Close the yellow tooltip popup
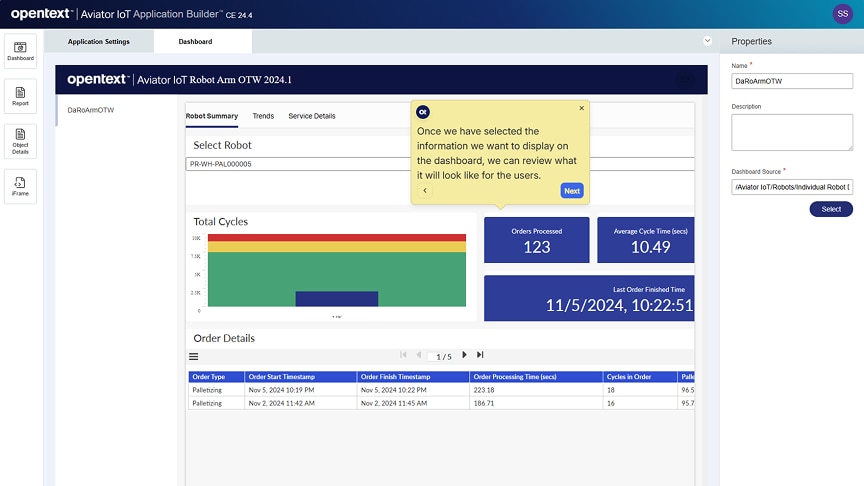The width and height of the screenshot is (864, 486). coord(581,108)
